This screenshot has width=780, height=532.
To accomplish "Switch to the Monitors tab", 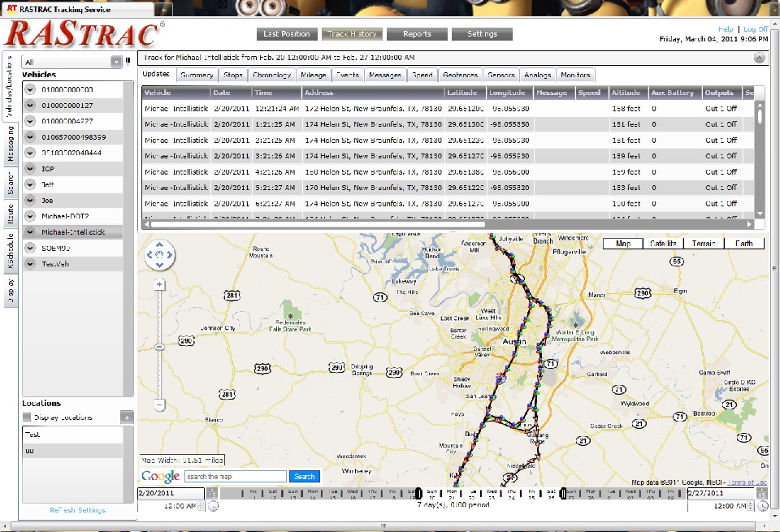I will [575, 75].
